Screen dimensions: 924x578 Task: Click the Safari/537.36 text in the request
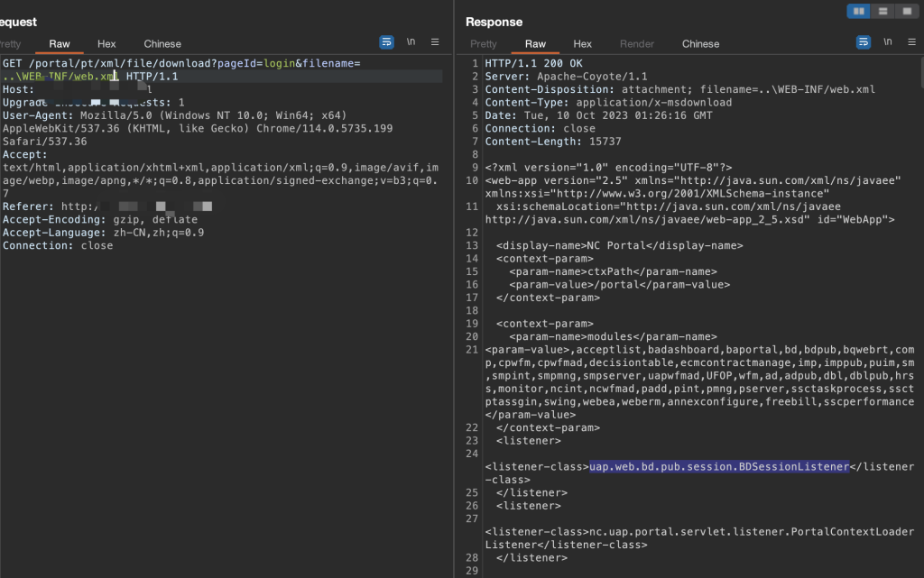(x=45, y=142)
